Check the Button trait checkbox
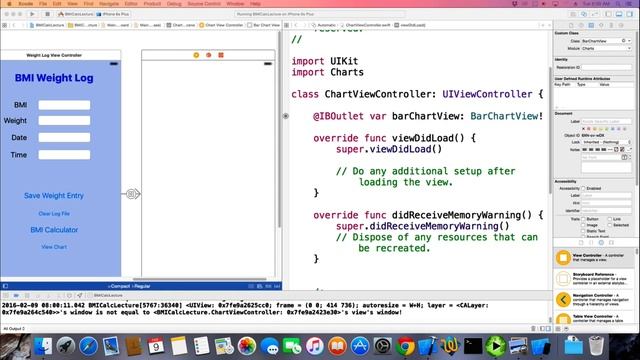Image resolution: width=640 pixels, height=360 pixels. pos(583,219)
